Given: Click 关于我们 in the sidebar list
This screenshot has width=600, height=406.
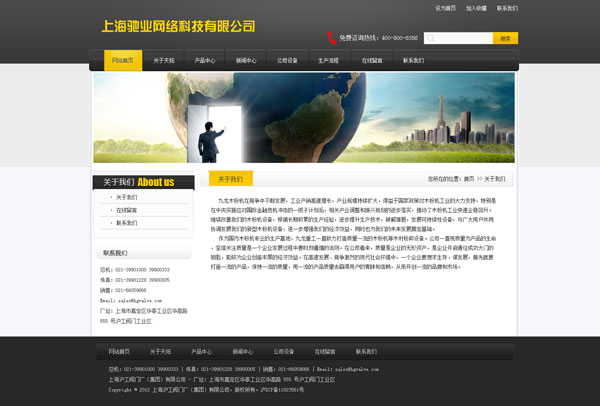Looking at the screenshot, I should 126,197.
